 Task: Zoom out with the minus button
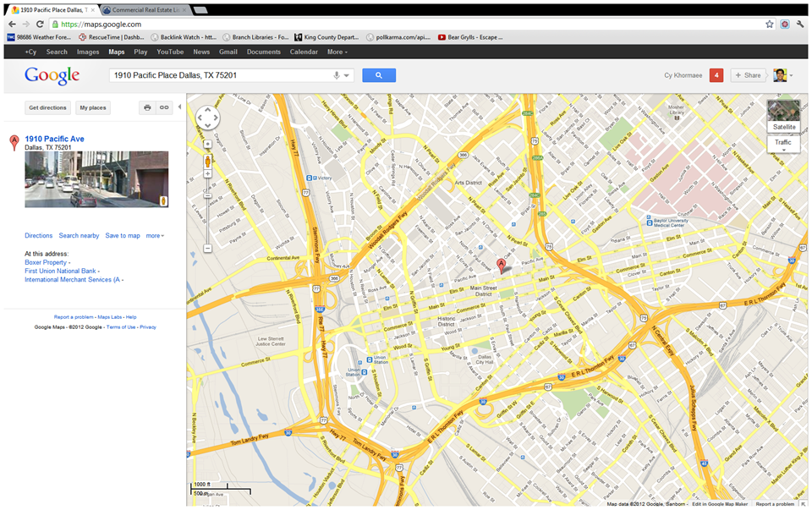(208, 249)
